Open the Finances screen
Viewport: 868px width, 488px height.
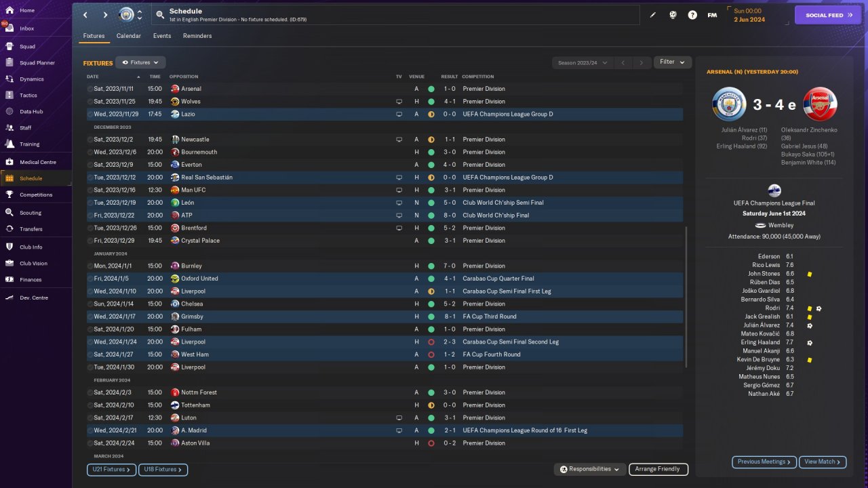pos(31,280)
